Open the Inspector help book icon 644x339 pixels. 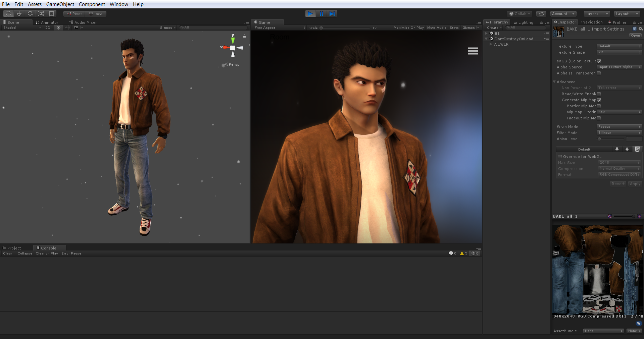coord(634,29)
